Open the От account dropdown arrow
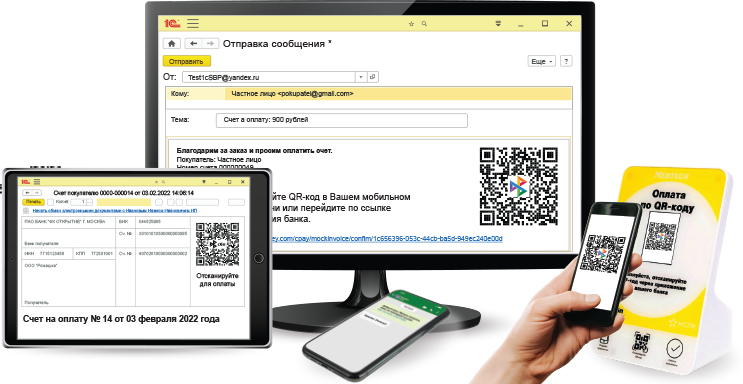743x384 pixels. pos(361,77)
